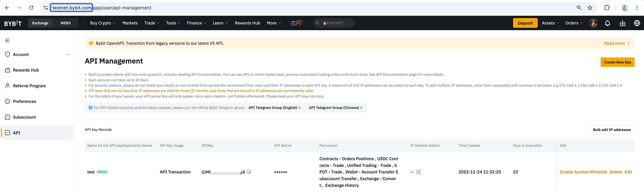The height and width of the screenshot is (191, 644).
Task: Go forward with the browser forward arrow
Action: click(x=19, y=8)
